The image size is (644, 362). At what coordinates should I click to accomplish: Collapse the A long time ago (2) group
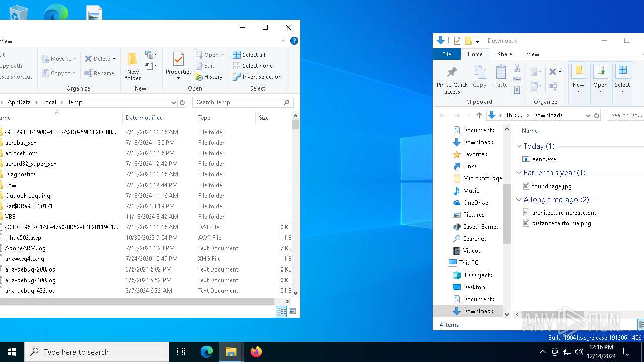519,200
